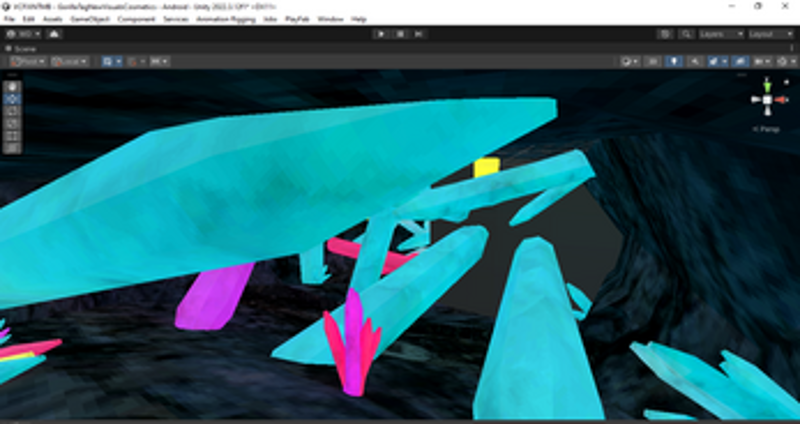Open the global Search icon

tap(686, 34)
